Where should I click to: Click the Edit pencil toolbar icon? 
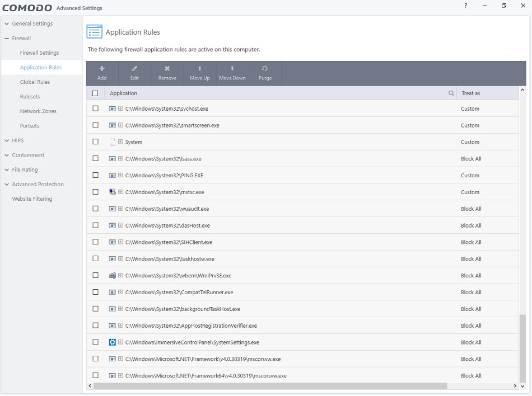(134, 69)
